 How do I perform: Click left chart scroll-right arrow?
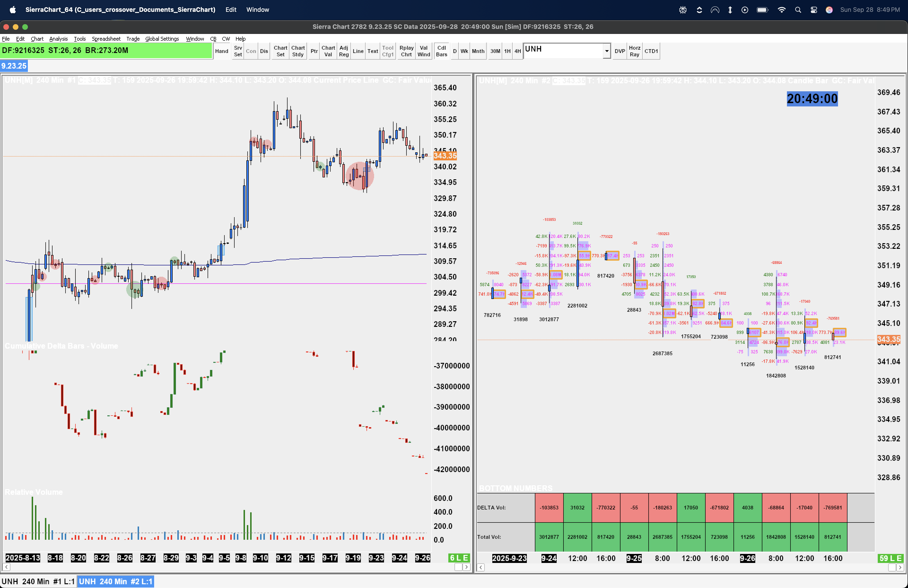[466, 567]
